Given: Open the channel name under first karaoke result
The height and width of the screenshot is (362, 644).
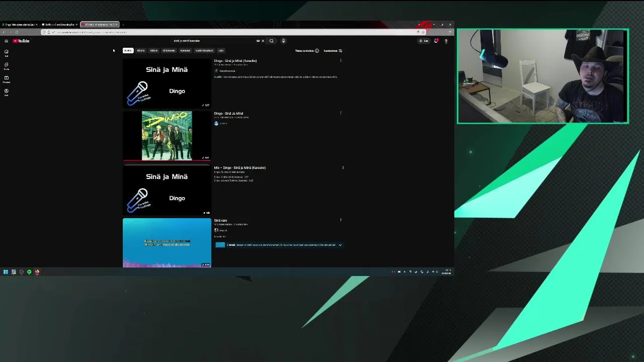Looking at the screenshot, I should pos(227,71).
